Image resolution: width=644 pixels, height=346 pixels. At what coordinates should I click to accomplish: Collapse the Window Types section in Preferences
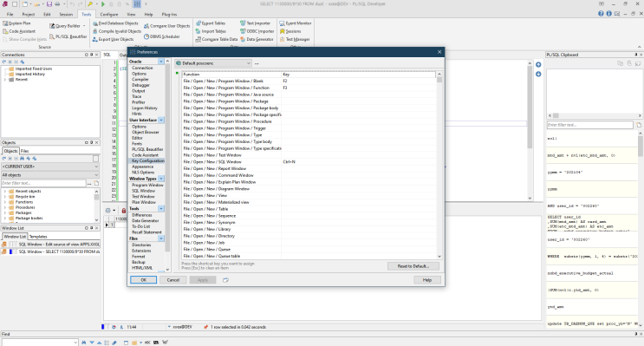[161, 179]
